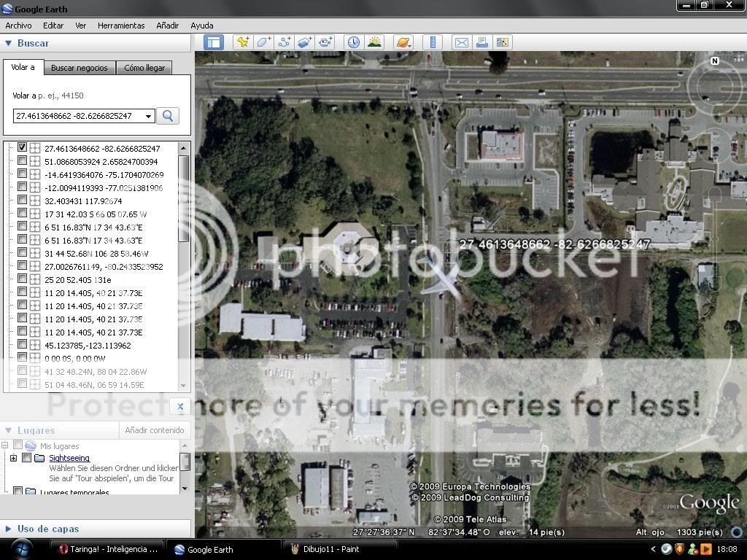Start the fly-to search with the magnifier button
The height and width of the screenshot is (560, 747).
[168, 116]
